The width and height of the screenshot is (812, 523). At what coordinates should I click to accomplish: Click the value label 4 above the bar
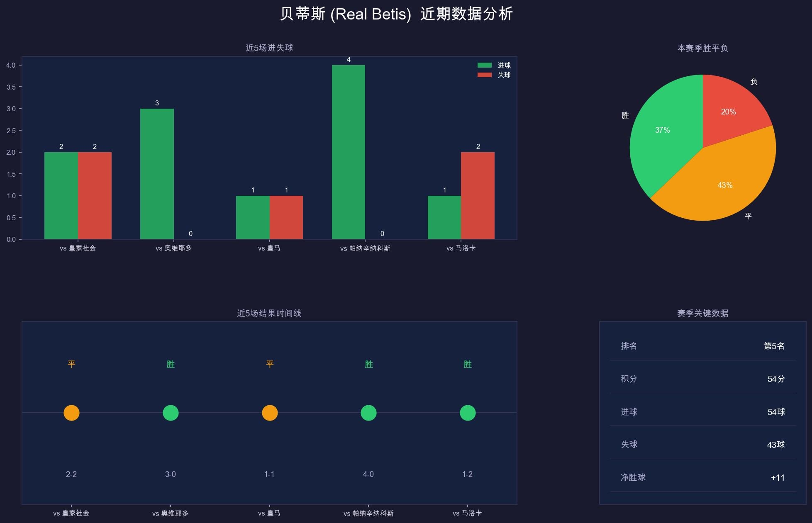(x=349, y=60)
